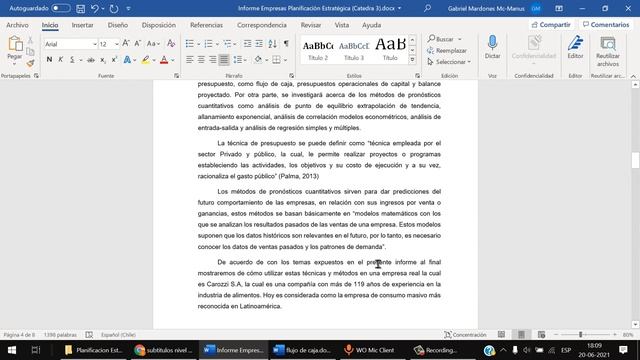Click the Compartir button
The height and width of the screenshot is (360, 640).
click(551, 25)
